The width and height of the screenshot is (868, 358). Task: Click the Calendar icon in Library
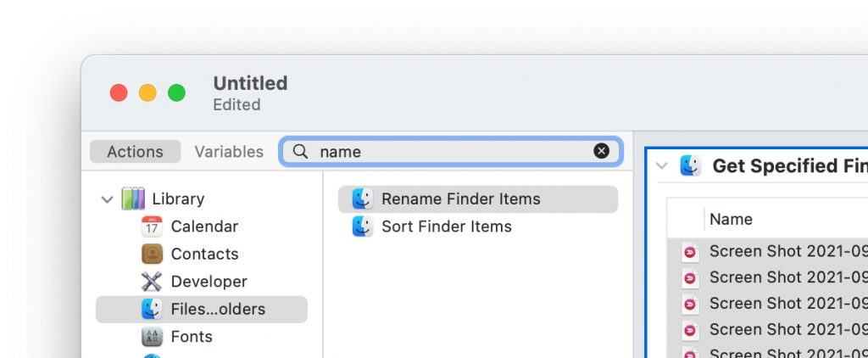pyautogui.click(x=152, y=227)
